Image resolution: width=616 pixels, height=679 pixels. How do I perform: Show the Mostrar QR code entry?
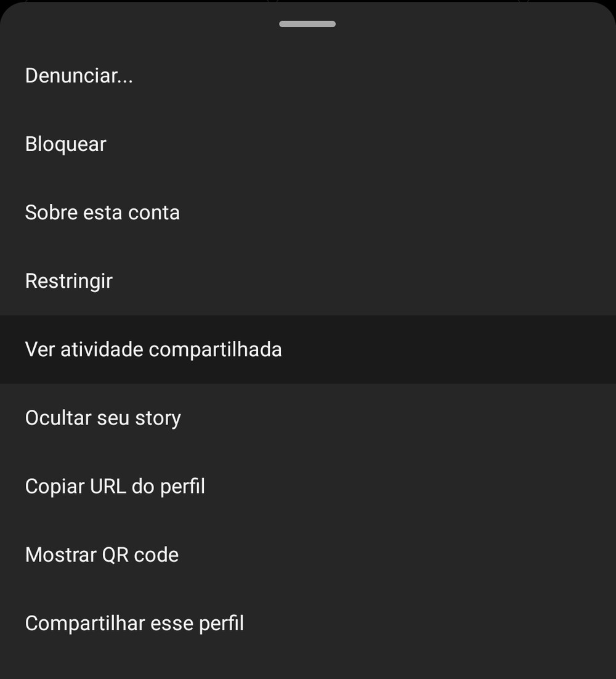(102, 555)
